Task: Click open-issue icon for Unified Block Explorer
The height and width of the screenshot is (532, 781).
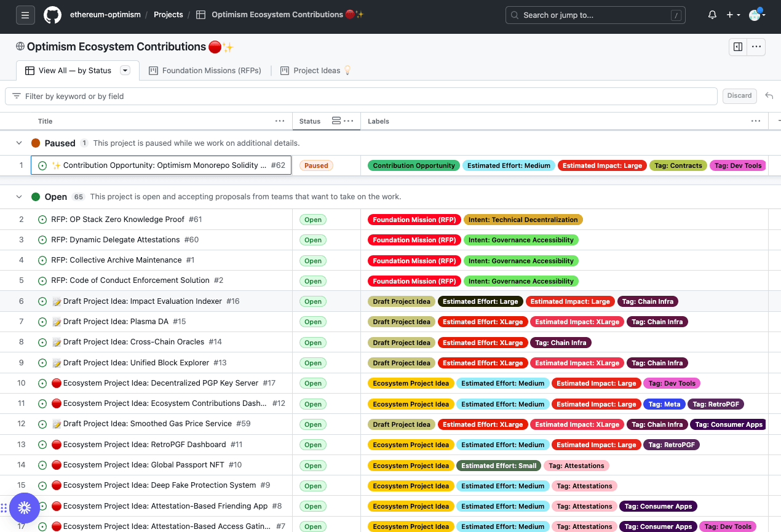Action: [42, 363]
